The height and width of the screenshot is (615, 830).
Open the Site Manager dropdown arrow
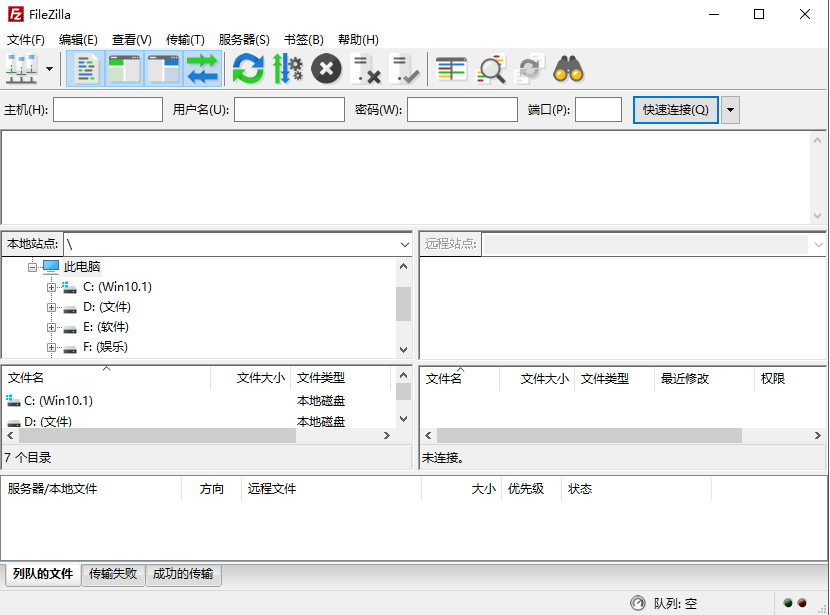[x=46, y=68]
